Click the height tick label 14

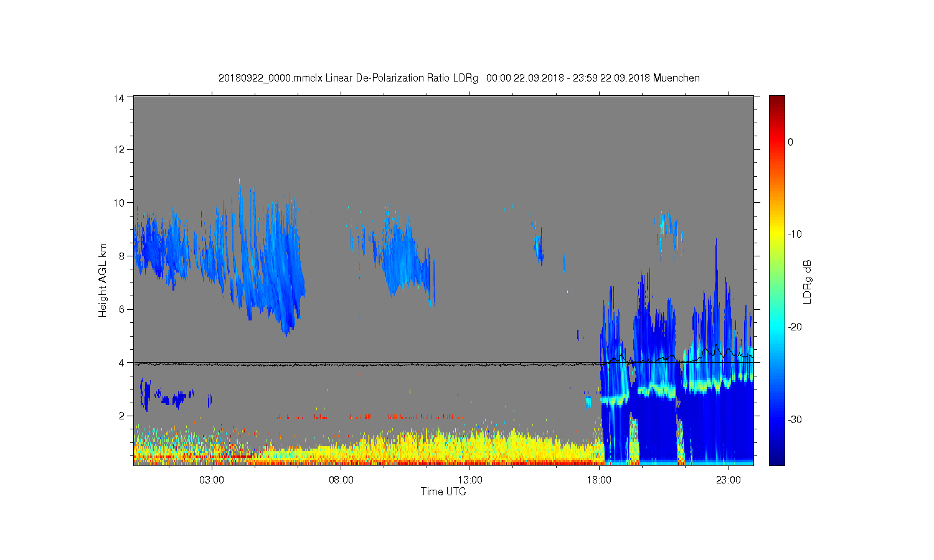[x=120, y=98]
